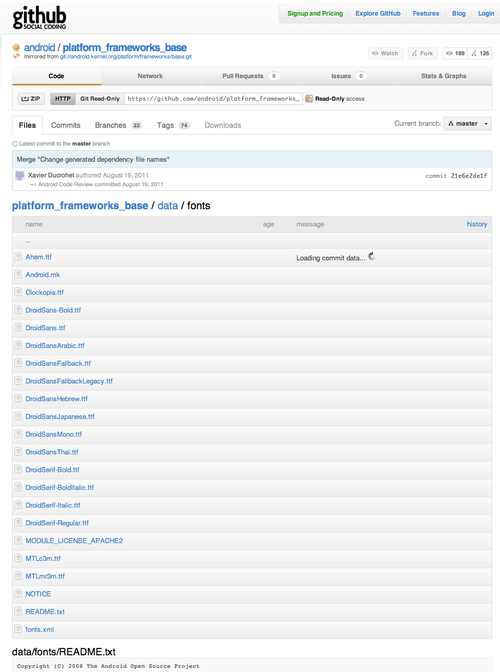Open Signup and Pricing link
The width and height of the screenshot is (500, 672).
(x=315, y=14)
